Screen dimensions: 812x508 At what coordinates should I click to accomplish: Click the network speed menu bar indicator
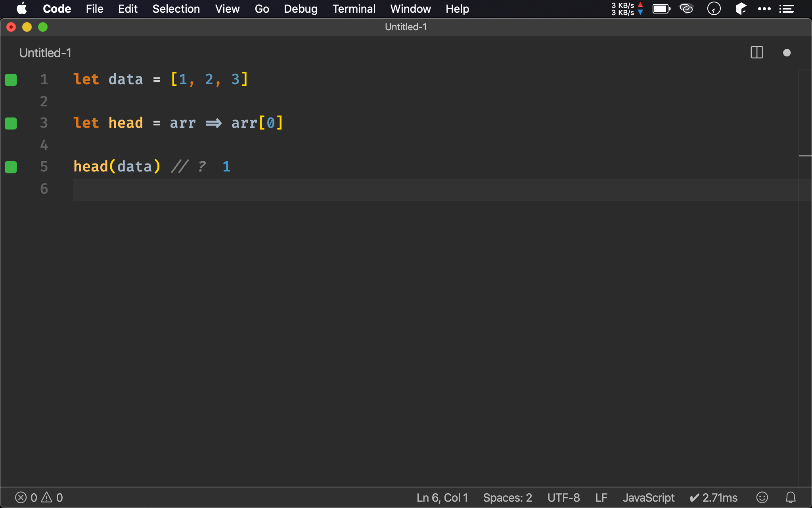coord(627,9)
